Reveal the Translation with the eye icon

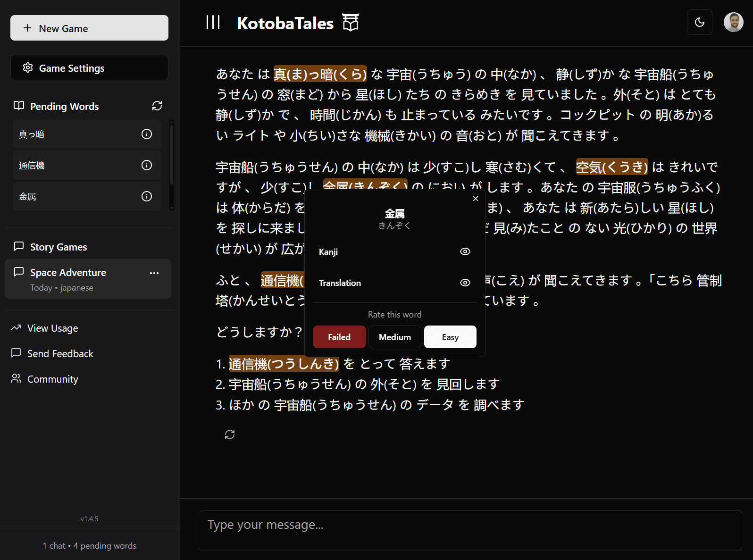[465, 283]
